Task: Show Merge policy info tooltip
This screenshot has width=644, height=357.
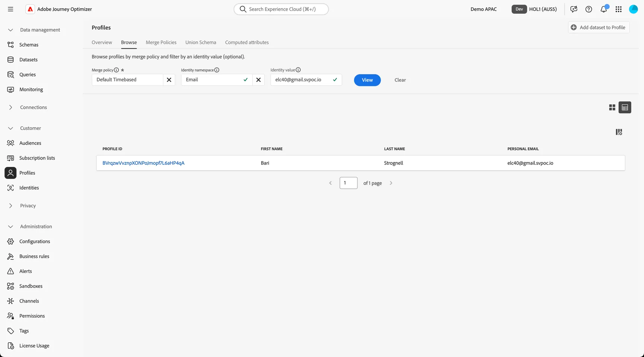Action: pyautogui.click(x=116, y=70)
